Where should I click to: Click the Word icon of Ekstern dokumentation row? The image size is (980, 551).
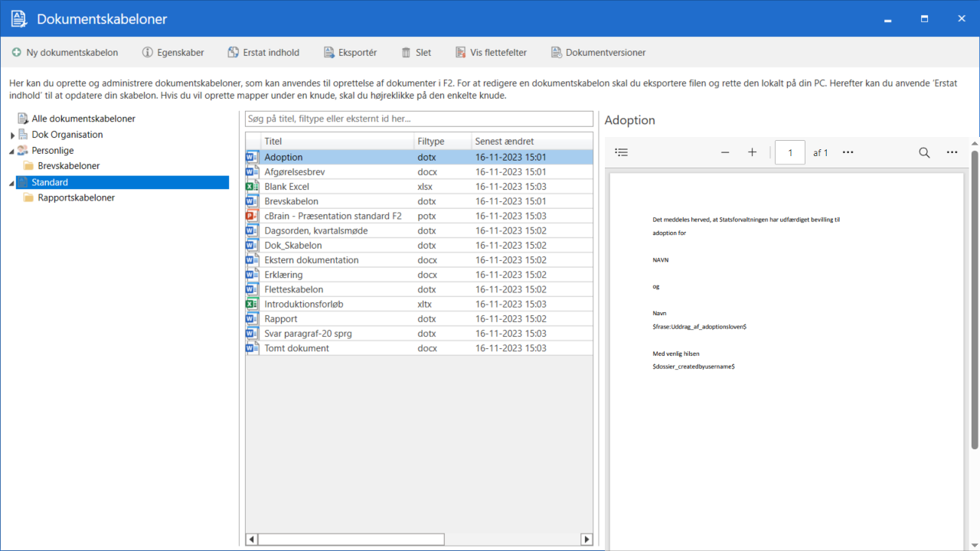(252, 260)
